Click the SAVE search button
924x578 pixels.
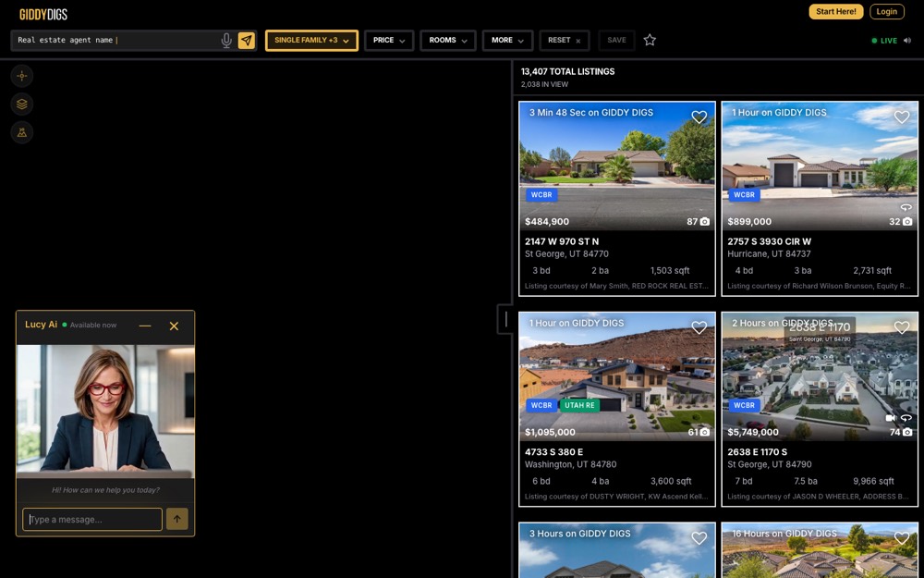(x=616, y=41)
